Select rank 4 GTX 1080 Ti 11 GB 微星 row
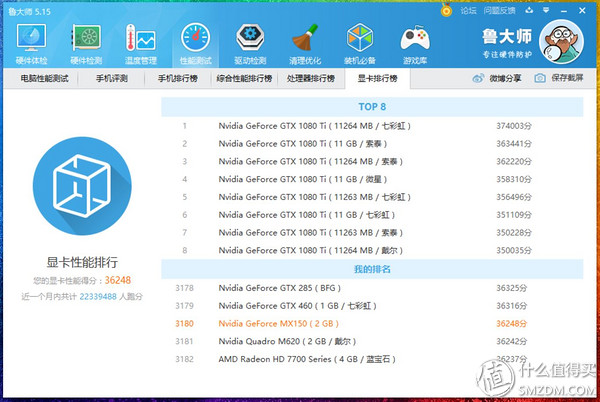600x402 pixels. pos(372,179)
